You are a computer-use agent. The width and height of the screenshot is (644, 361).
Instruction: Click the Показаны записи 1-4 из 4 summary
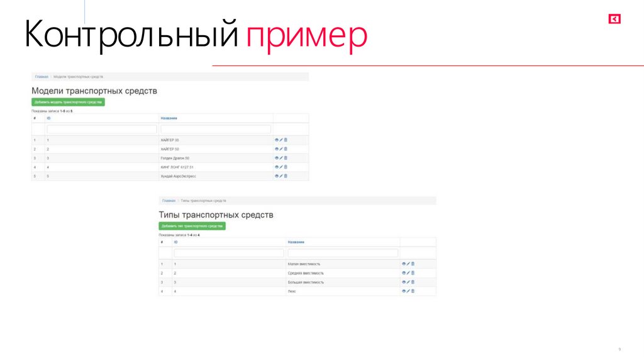pos(179,235)
